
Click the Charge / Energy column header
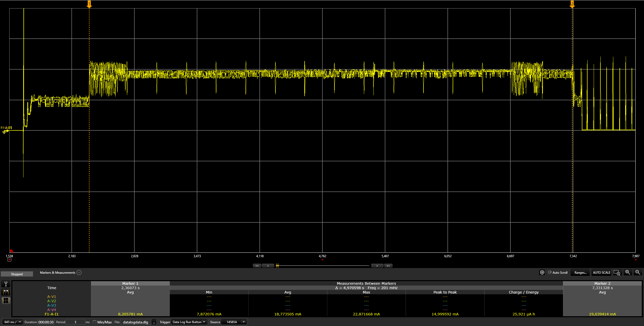click(524, 292)
